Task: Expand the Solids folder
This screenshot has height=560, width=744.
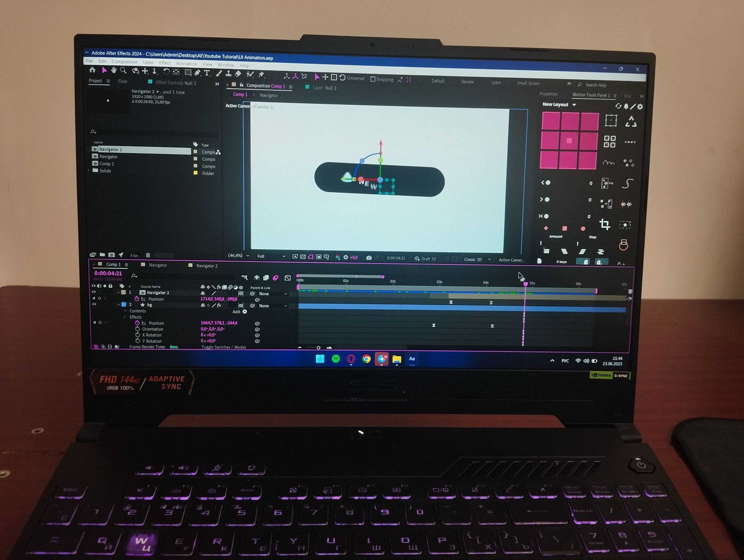Action: [88, 170]
